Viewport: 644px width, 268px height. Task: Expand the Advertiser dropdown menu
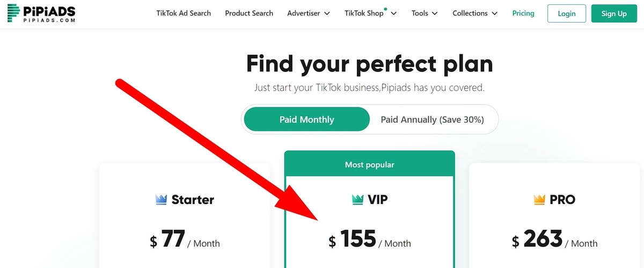pos(309,13)
